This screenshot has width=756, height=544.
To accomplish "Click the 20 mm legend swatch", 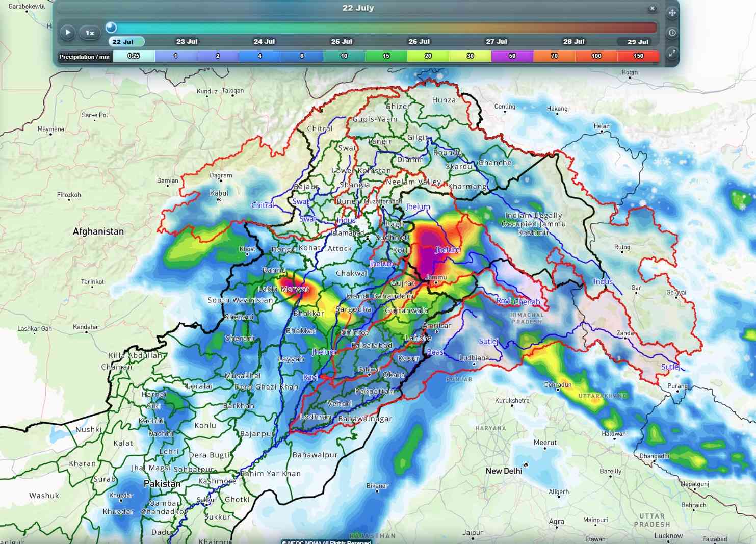I will (x=428, y=56).
